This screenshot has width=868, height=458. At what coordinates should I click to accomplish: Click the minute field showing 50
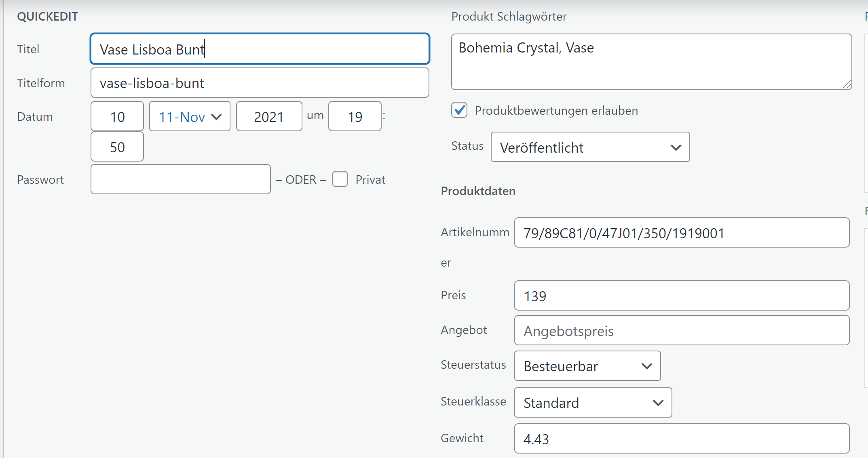(x=117, y=147)
